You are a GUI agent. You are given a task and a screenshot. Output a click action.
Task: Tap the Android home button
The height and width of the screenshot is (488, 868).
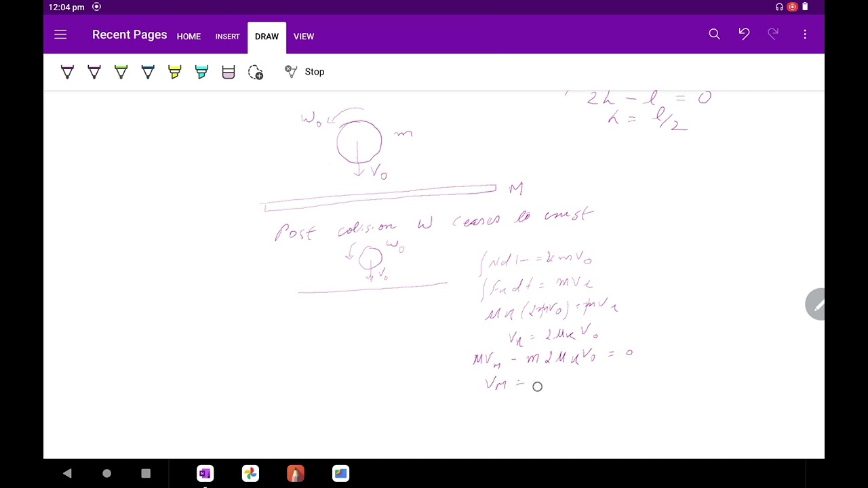click(106, 473)
